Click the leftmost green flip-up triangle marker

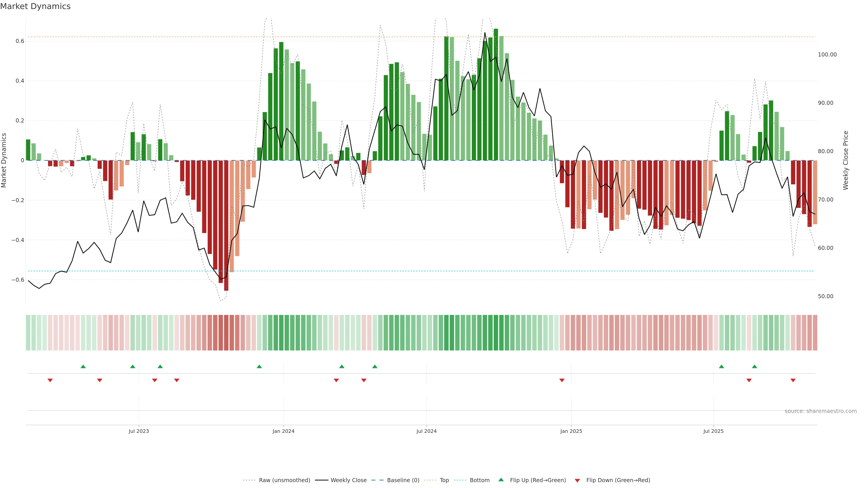(83, 366)
